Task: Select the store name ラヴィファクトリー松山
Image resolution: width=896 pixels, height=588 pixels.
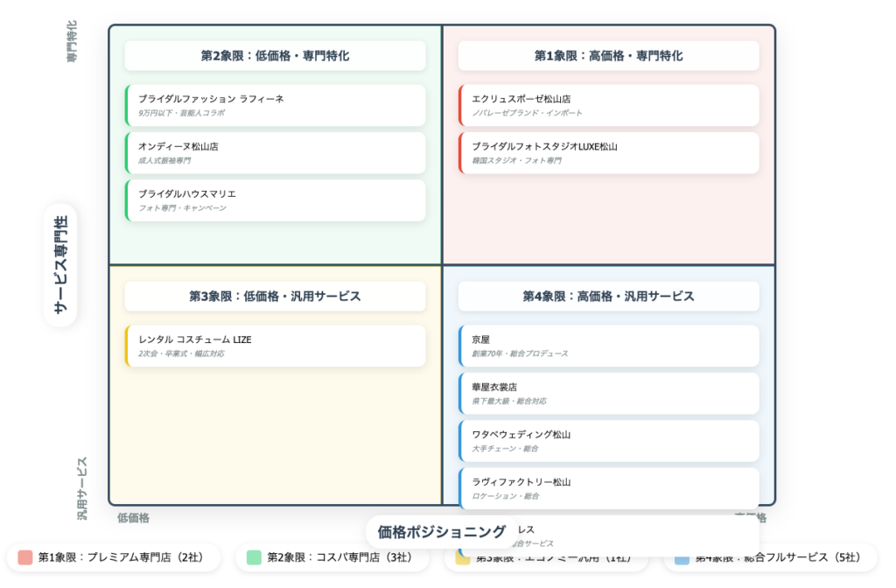Action: 521,482
